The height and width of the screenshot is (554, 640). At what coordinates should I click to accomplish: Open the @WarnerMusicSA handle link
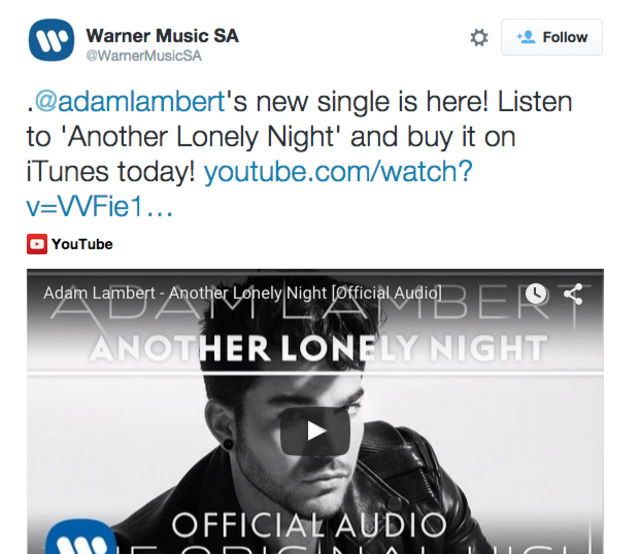pyautogui.click(x=144, y=56)
